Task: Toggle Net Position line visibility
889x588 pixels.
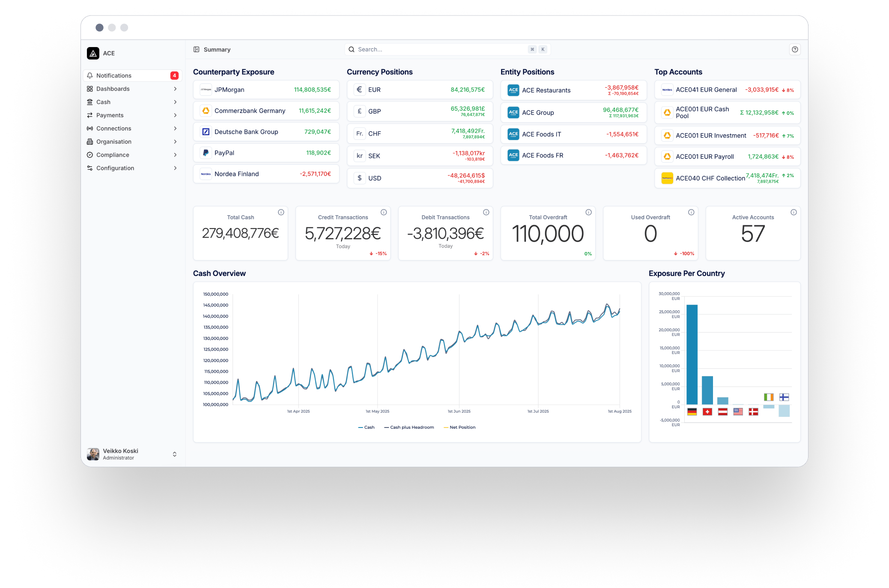Action: tap(460, 427)
